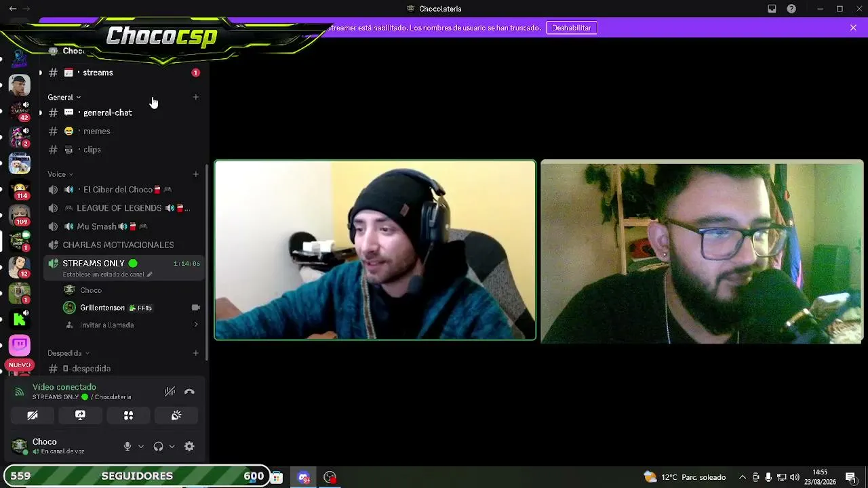Viewport: 868px width, 488px height.
Task: Open the general-chat channel
Action: point(123,113)
